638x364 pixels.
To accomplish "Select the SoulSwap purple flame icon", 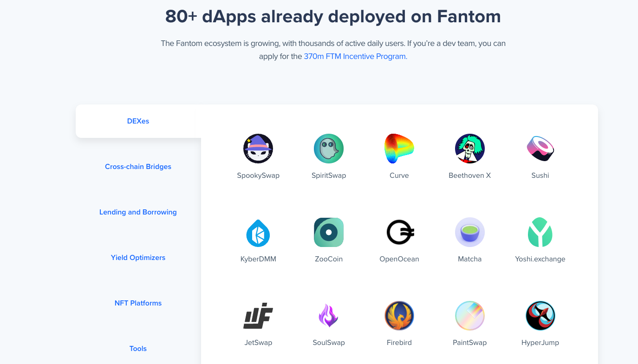I will pos(329,316).
